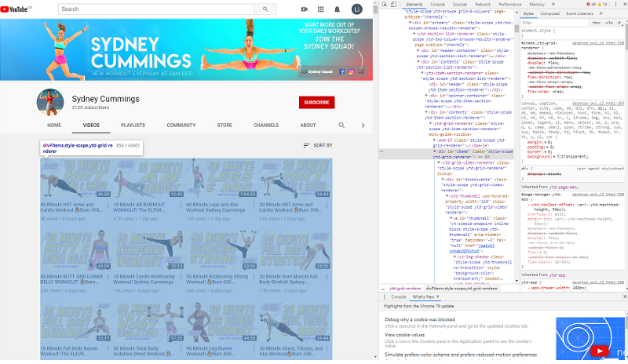Toggle DevTools device toolbar icon
The height and width of the screenshot is (364, 628).
[394, 5]
